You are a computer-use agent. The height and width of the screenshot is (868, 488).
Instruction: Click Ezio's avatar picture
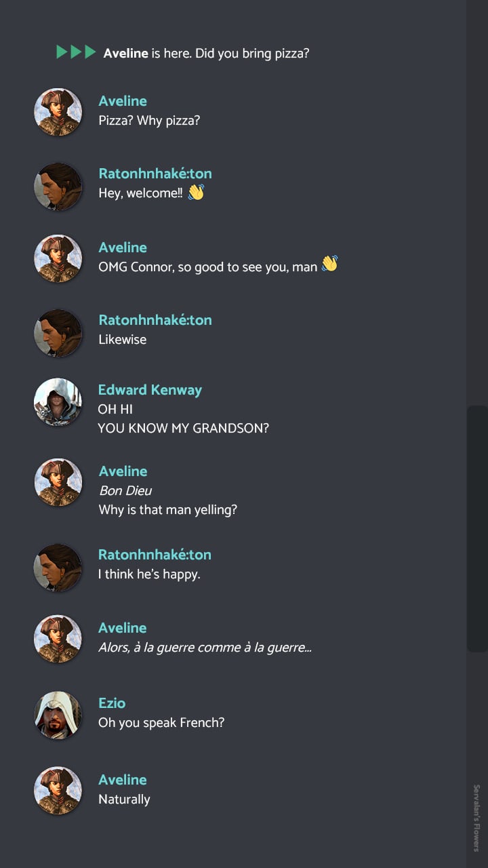pyautogui.click(x=58, y=715)
